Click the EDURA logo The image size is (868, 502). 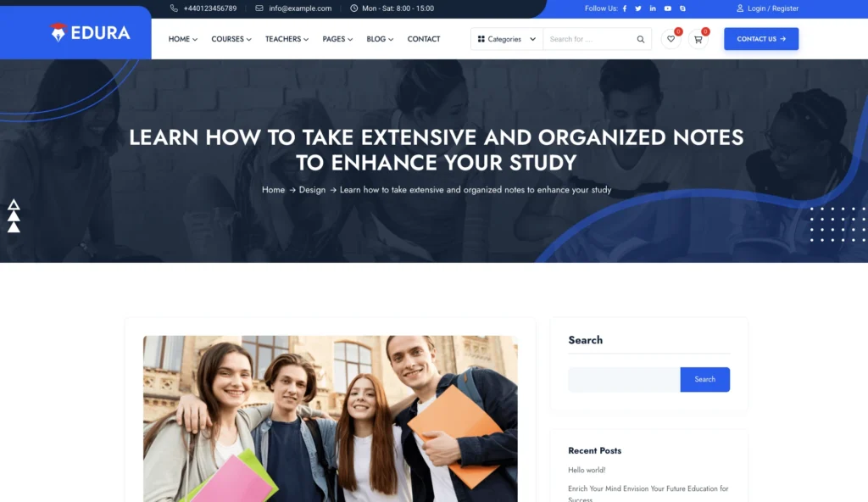pyautogui.click(x=90, y=33)
